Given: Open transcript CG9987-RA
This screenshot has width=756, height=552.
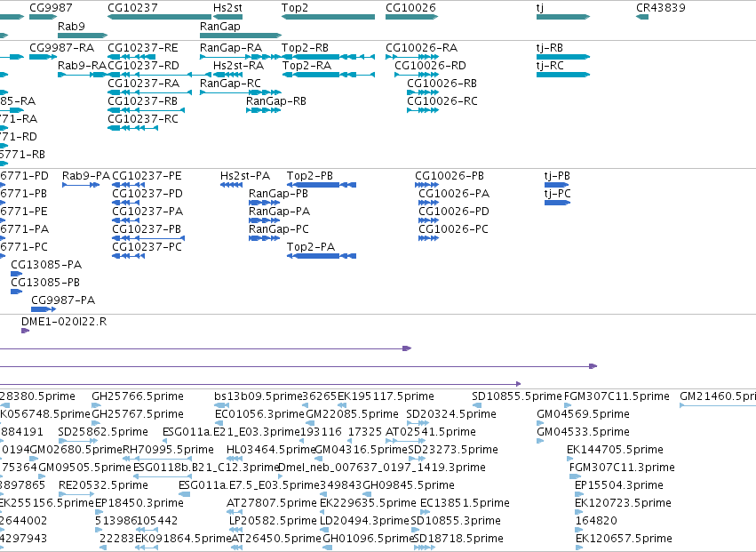Looking at the screenshot, I should (x=61, y=48).
